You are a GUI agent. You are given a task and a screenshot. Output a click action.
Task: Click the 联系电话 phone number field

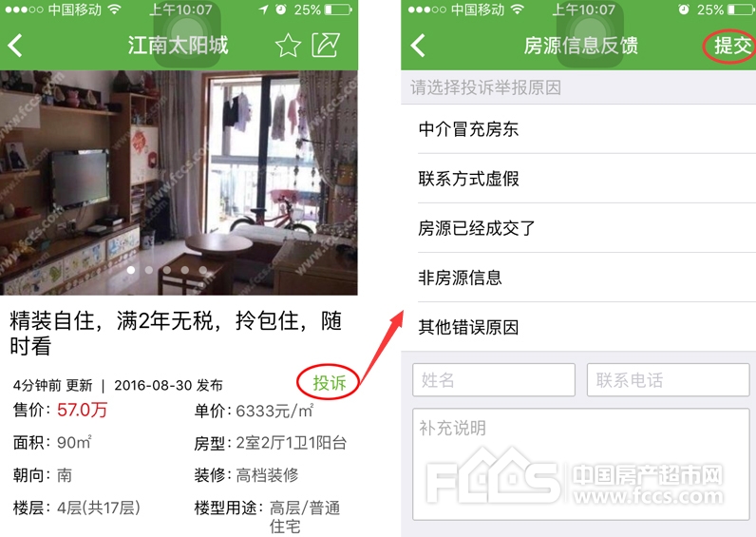click(669, 380)
